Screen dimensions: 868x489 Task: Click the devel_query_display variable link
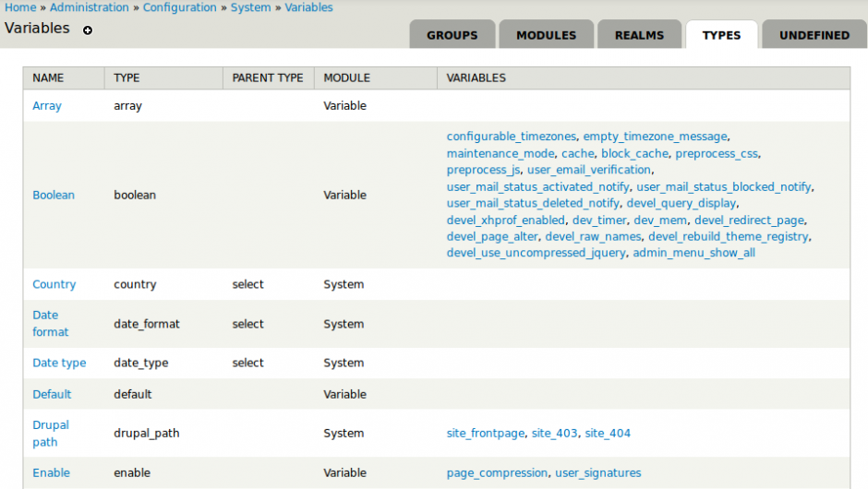[x=681, y=203]
